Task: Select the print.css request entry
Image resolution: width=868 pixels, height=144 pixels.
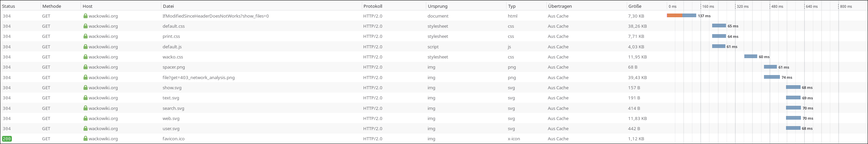Action: coord(171,36)
